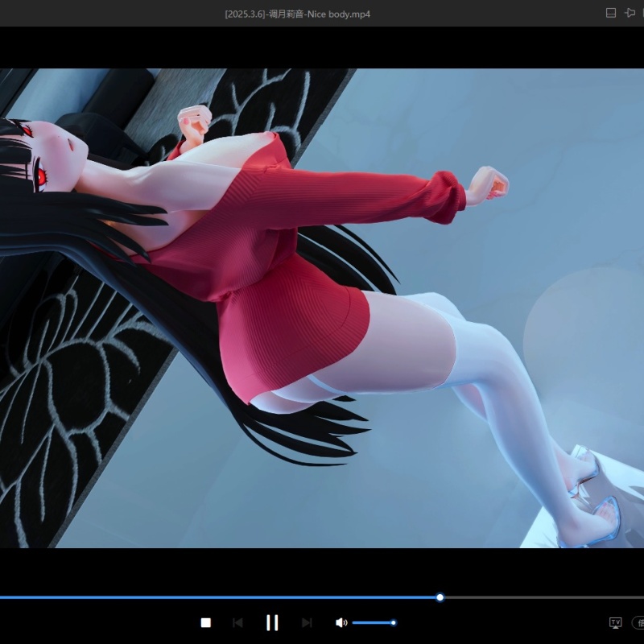Click the seek bar playhead
The width and height of the screenshot is (644, 644).
(440, 597)
